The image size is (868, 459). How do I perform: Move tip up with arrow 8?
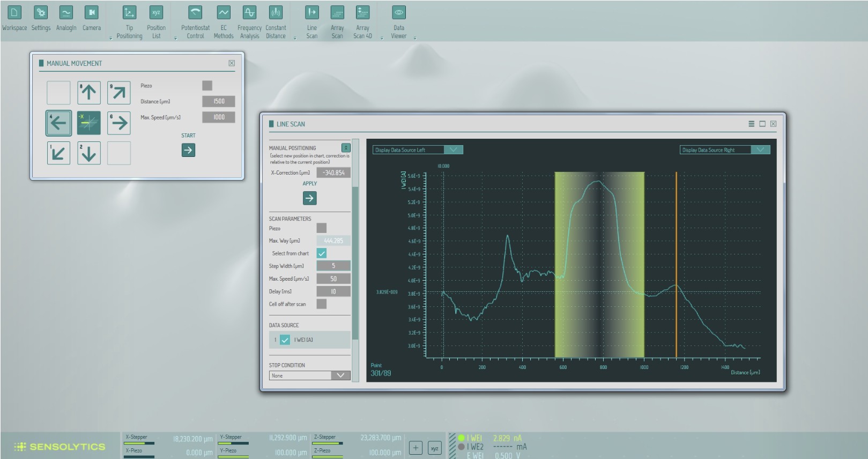pos(89,93)
